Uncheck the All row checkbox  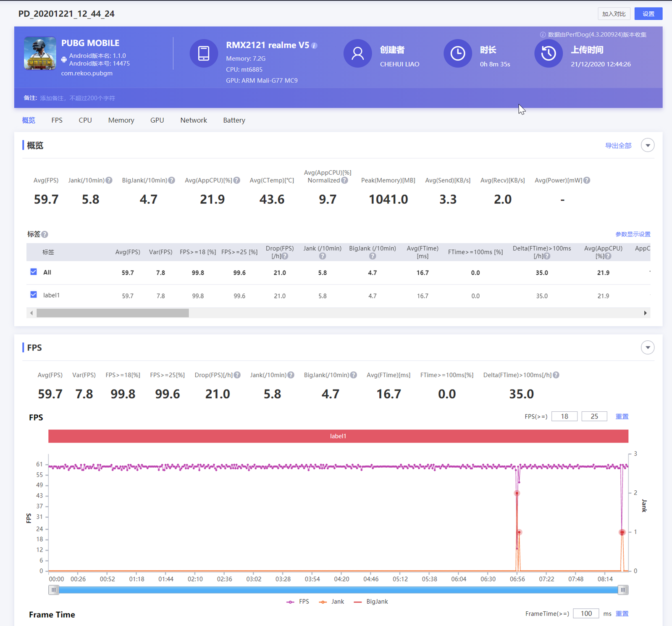(34, 272)
